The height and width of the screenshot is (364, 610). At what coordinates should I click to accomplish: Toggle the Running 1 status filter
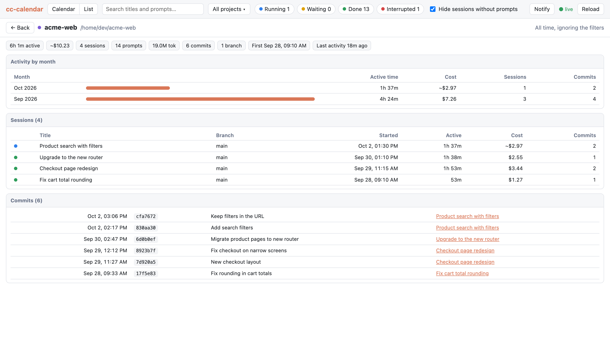point(274,9)
